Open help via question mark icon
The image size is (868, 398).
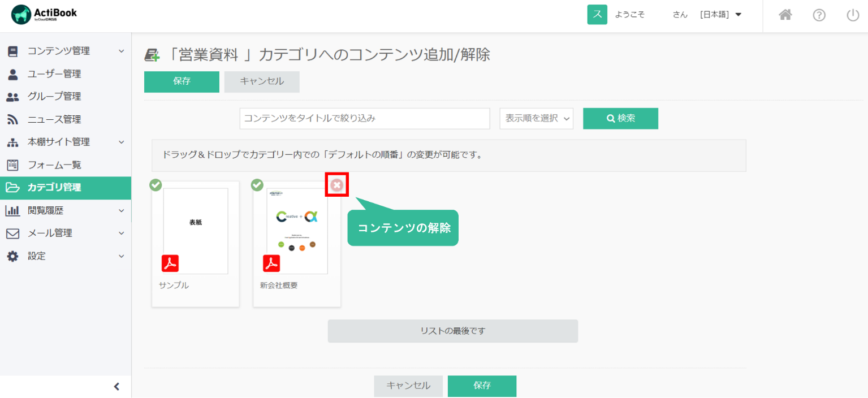coord(819,15)
